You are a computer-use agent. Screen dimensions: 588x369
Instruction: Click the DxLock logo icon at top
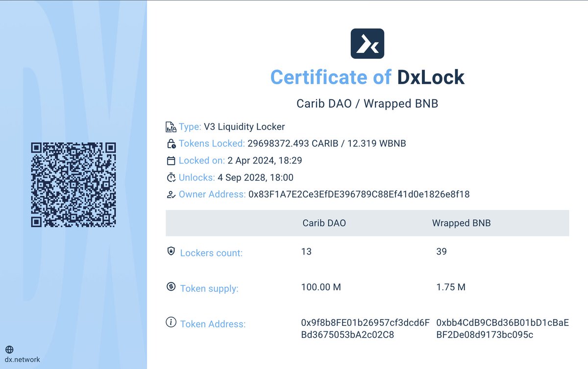point(367,44)
